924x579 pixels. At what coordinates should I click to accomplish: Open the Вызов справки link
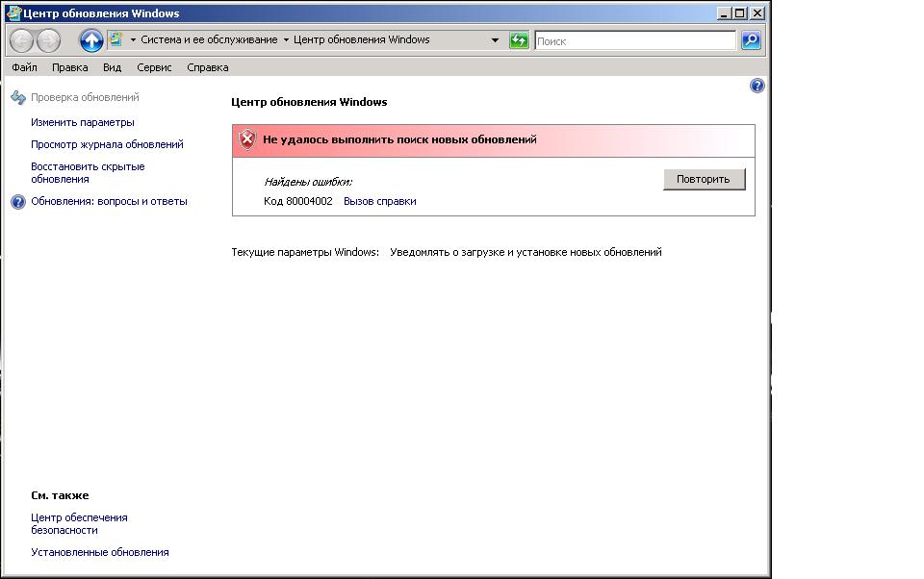pyautogui.click(x=379, y=201)
